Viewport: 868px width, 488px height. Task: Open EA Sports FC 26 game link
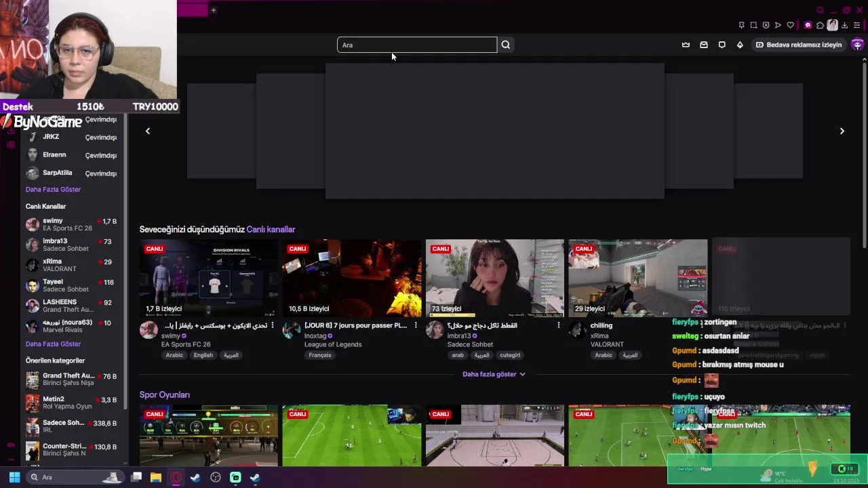[186, 344]
